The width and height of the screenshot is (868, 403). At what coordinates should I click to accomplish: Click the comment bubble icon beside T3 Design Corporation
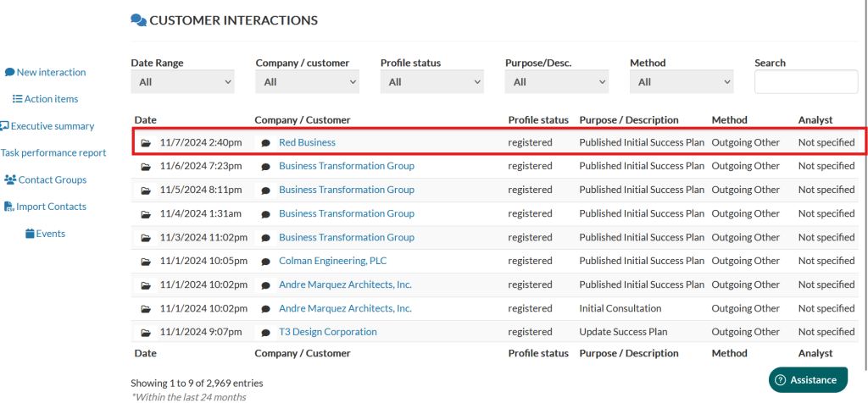click(265, 333)
